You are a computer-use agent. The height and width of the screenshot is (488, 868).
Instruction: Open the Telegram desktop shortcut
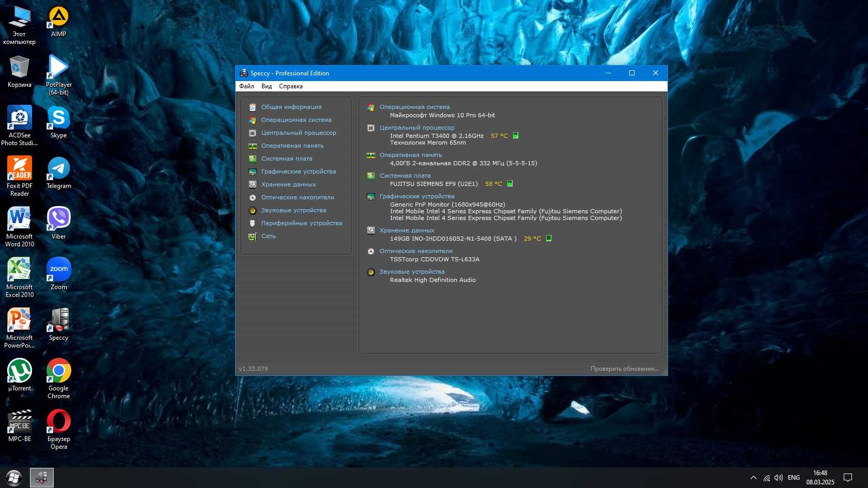59,173
